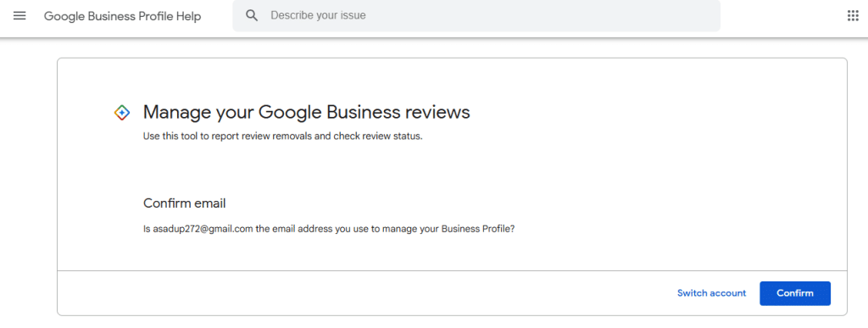
Task: Click the asadup272@gmail.com email question text
Action: point(329,229)
